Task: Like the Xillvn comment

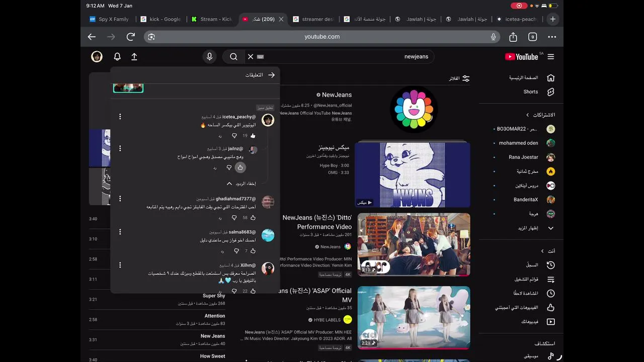Action: tap(253, 291)
